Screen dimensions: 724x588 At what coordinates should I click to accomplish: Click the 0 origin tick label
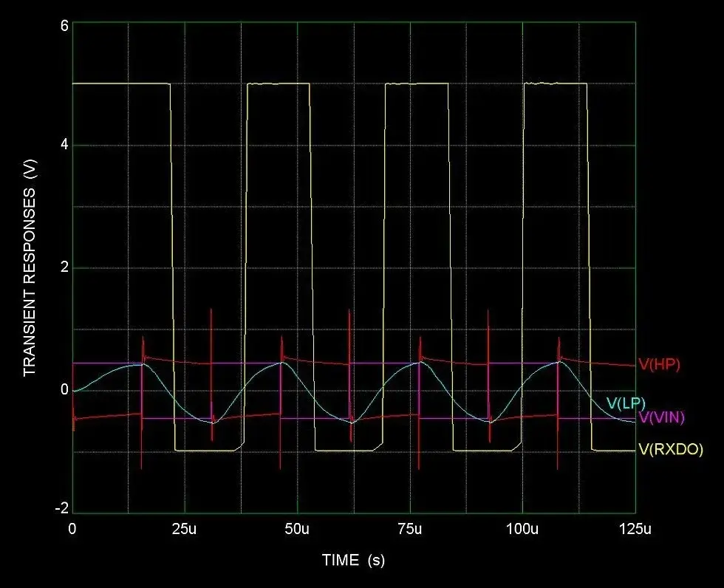coord(72,528)
